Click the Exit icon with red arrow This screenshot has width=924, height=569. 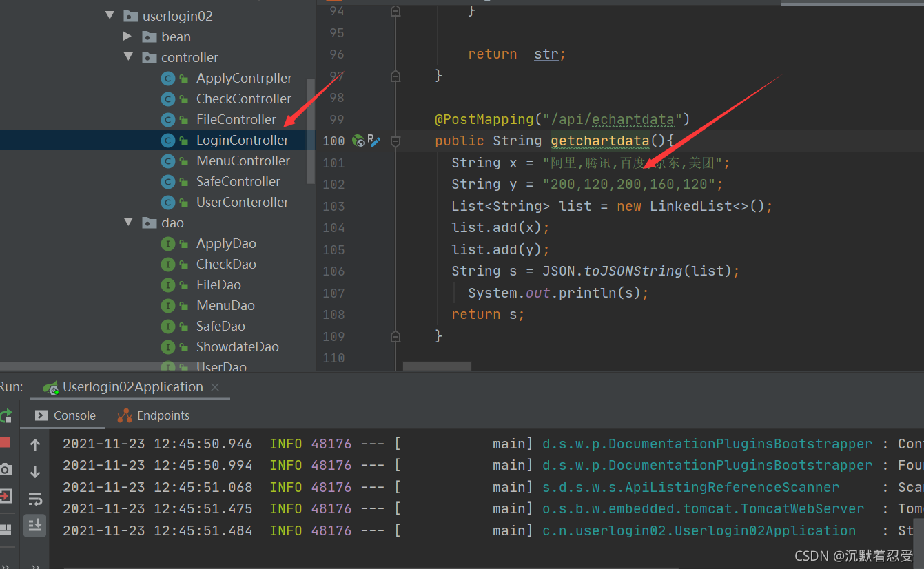point(6,496)
